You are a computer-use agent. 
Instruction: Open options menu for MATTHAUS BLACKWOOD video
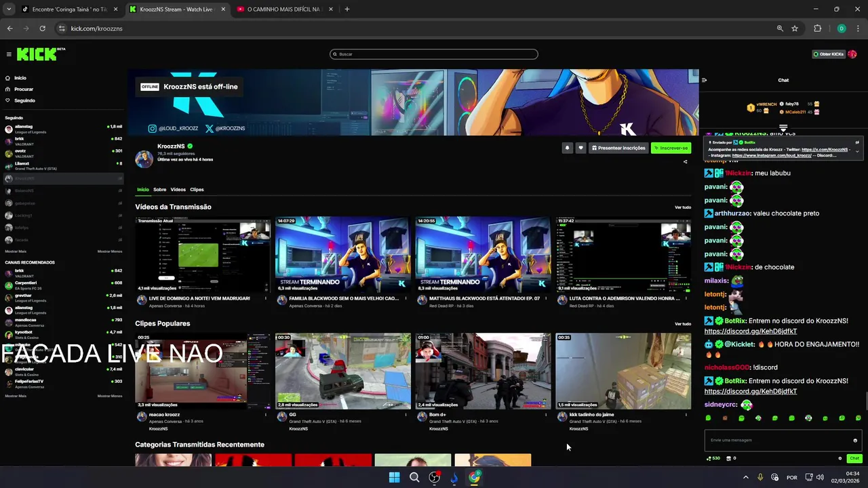pos(546,298)
